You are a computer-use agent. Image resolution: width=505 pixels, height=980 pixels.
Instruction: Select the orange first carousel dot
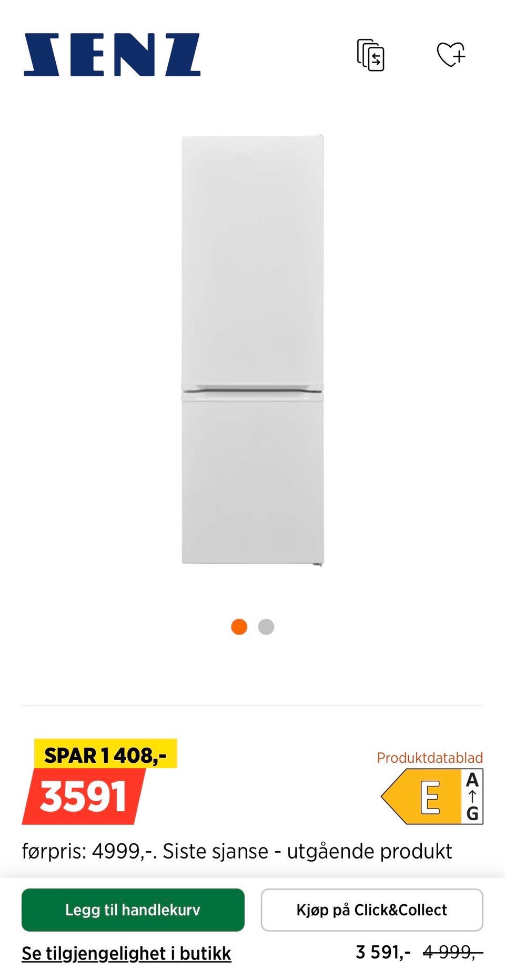[x=239, y=627]
